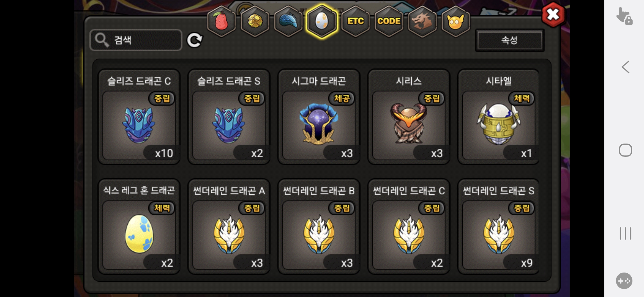This screenshot has width=644, height=297.
Task: Select the yellow fox mask category
Action: [455, 21]
